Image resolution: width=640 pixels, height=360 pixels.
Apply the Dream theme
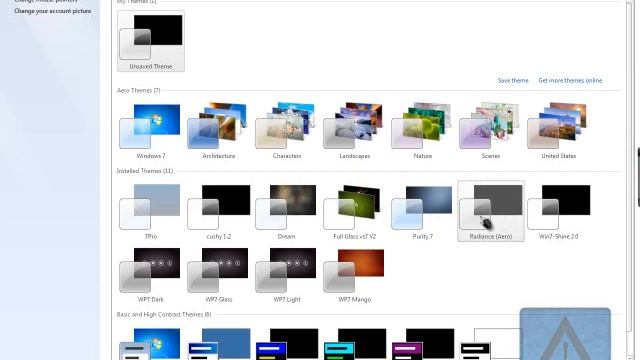pyautogui.click(x=287, y=211)
